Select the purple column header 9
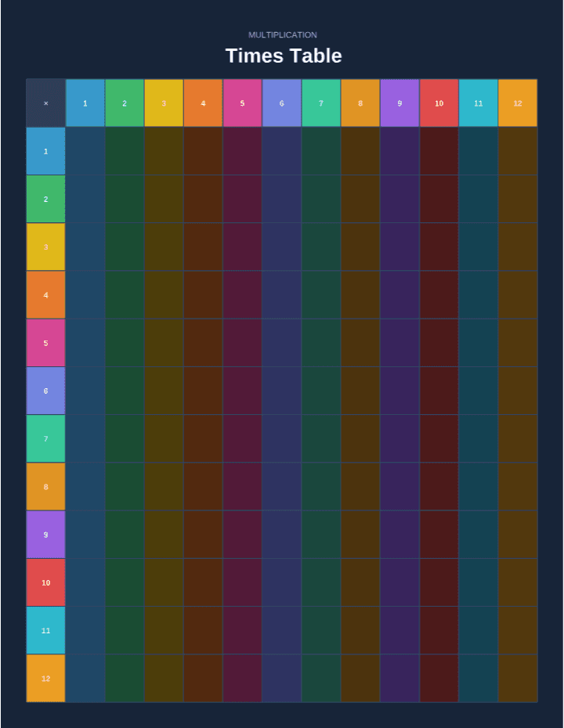 [399, 103]
